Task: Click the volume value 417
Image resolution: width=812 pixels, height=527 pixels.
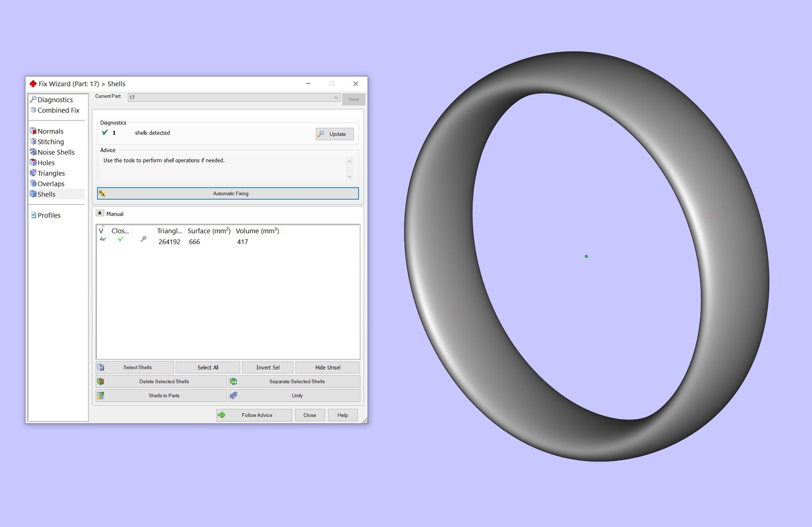Action: (x=243, y=242)
